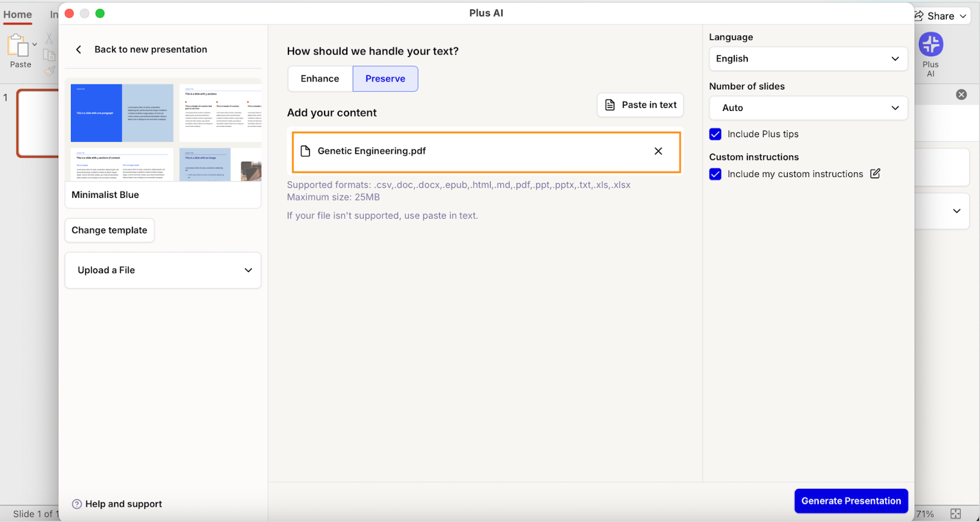Open the Language dropdown showing English

coord(807,59)
